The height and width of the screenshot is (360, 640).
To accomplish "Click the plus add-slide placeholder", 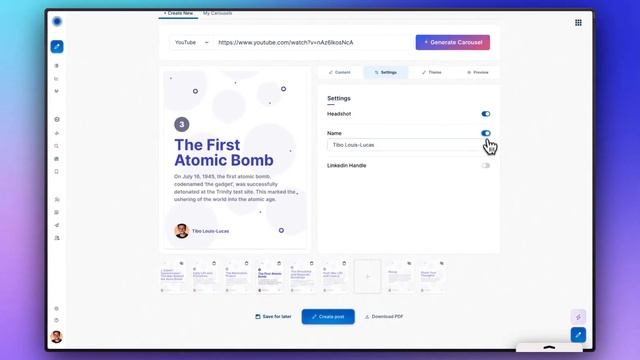I will [368, 276].
